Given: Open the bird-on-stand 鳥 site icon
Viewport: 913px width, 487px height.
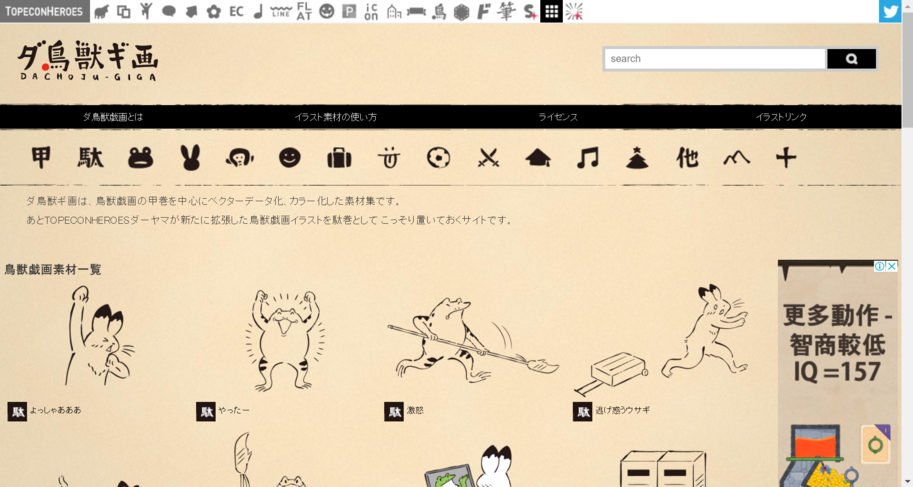Looking at the screenshot, I should pyautogui.click(x=439, y=11).
